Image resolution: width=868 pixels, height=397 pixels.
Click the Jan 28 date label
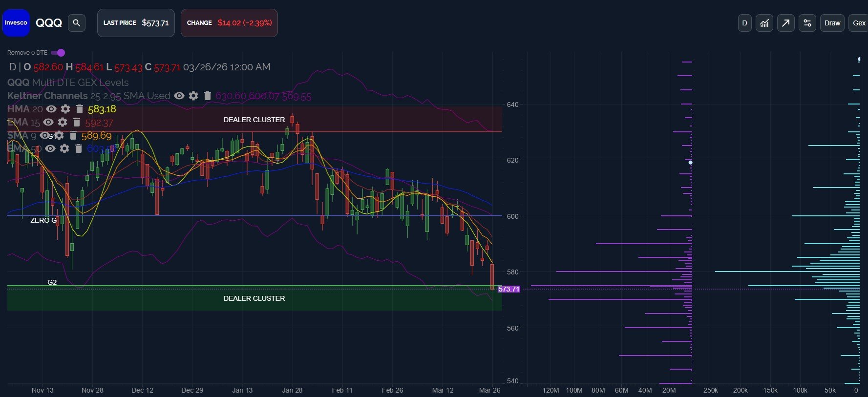coord(292,390)
